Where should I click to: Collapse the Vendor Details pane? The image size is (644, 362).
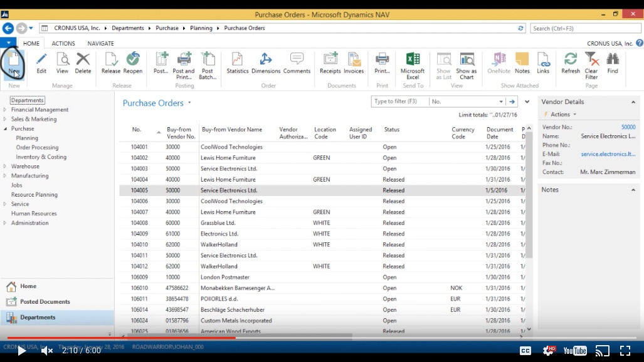coord(633,102)
